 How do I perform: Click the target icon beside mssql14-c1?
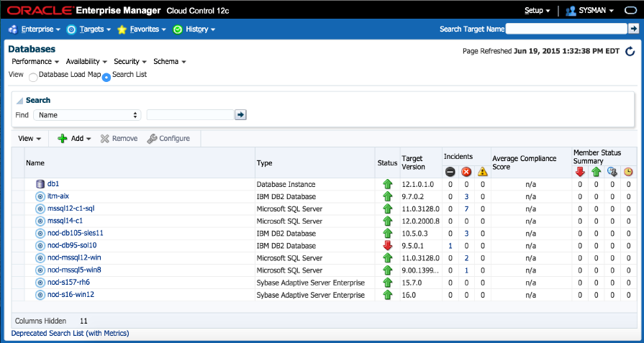pyautogui.click(x=40, y=221)
